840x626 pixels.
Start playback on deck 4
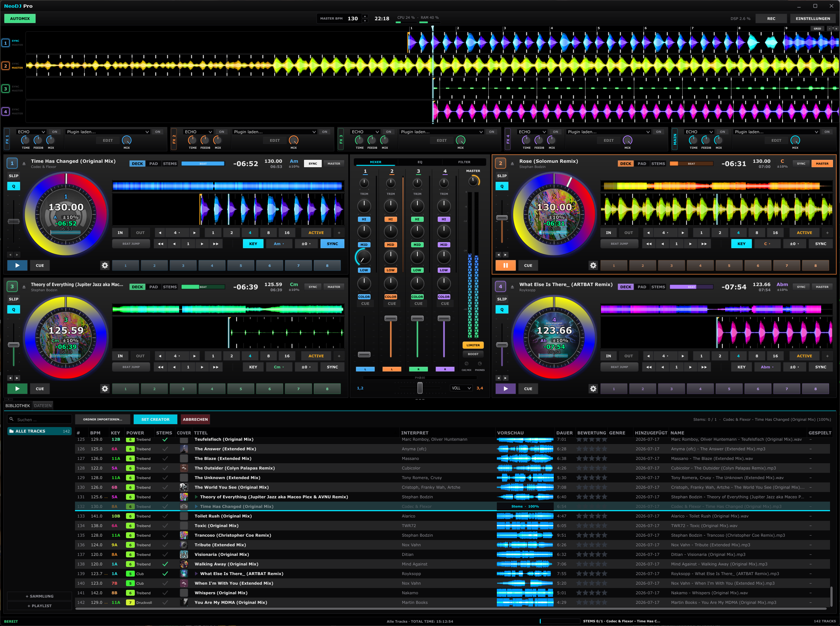(506, 389)
